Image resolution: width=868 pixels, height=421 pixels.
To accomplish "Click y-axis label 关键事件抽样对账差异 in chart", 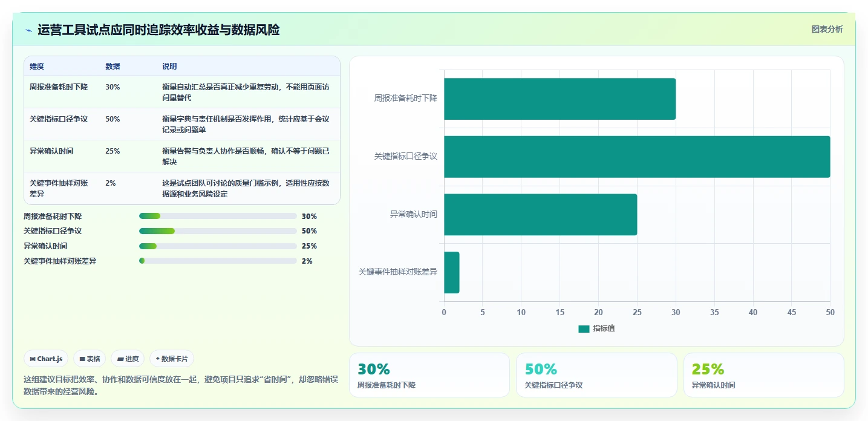I will [x=398, y=272].
